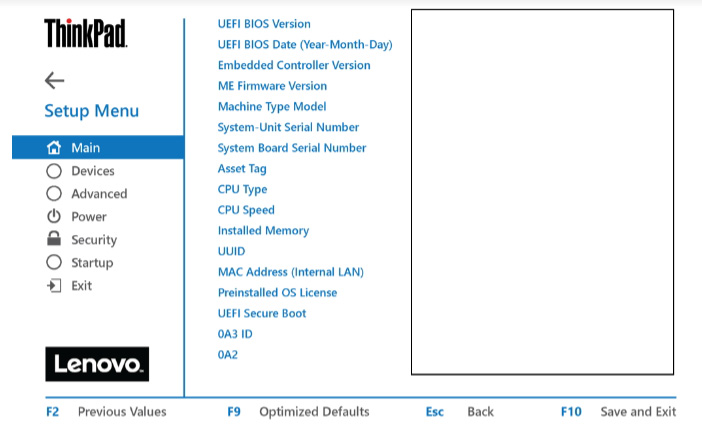Screen dimensions: 702x427
Task: Click the power symbol icon
Action: click(x=54, y=216)
